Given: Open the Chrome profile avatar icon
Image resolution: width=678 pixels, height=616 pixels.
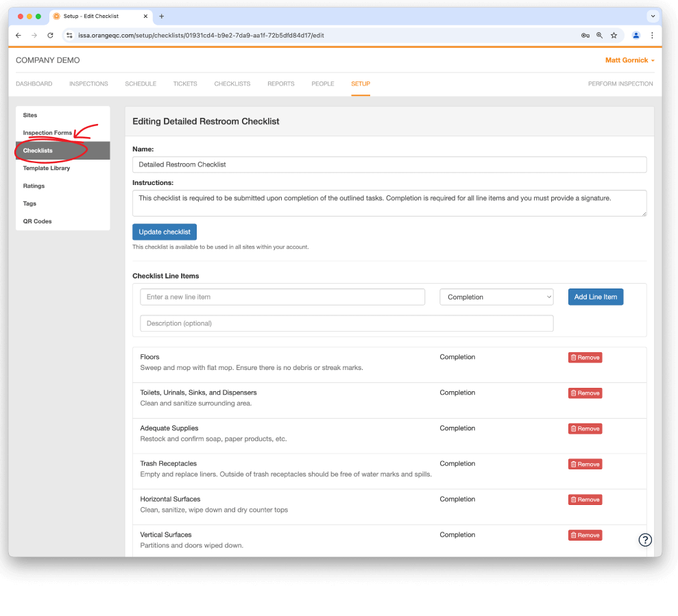Looking at the screenshot, I should [x=636, y=35].
